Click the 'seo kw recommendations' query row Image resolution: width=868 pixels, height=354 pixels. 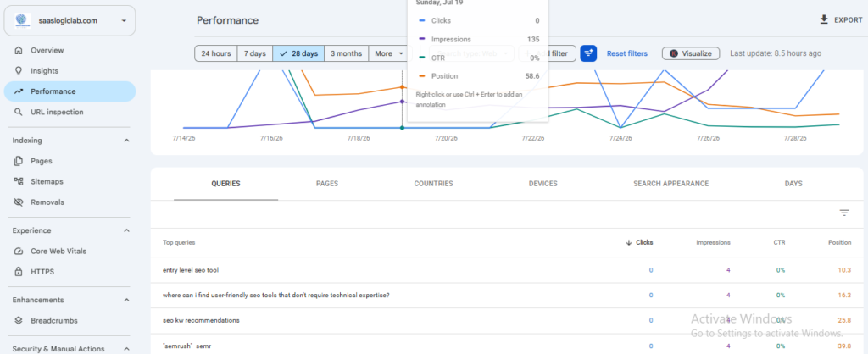(507, 320)
